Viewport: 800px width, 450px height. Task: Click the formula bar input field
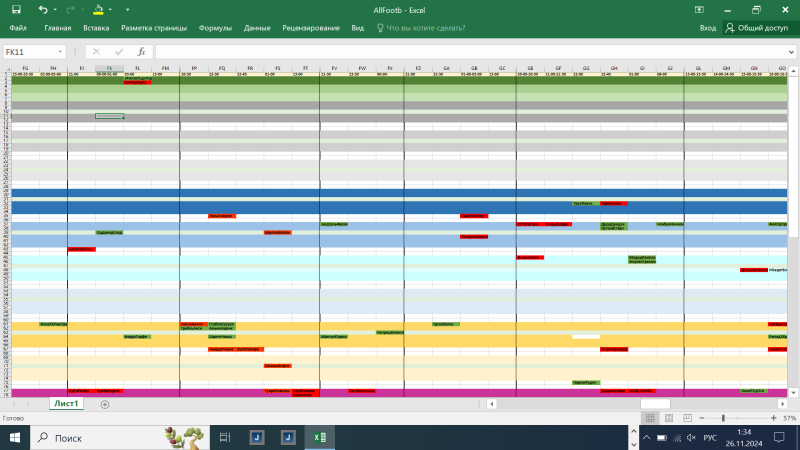[x=470, y=51]
